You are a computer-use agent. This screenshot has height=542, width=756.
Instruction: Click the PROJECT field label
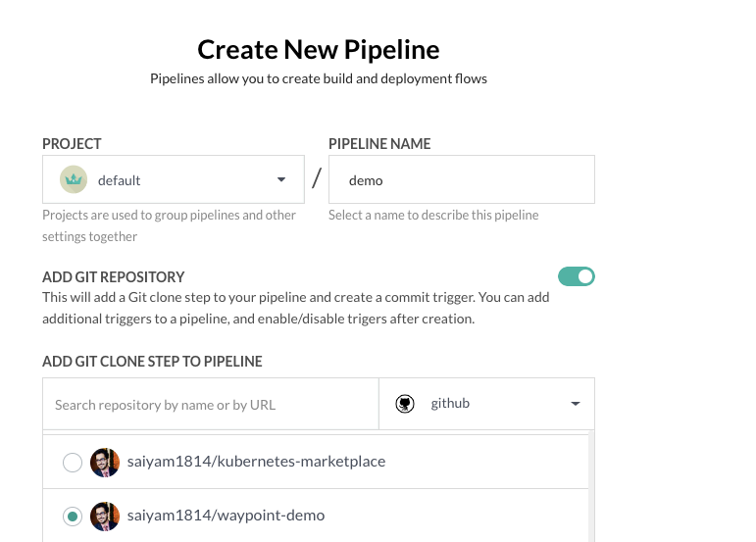click(x=72, y=144)
